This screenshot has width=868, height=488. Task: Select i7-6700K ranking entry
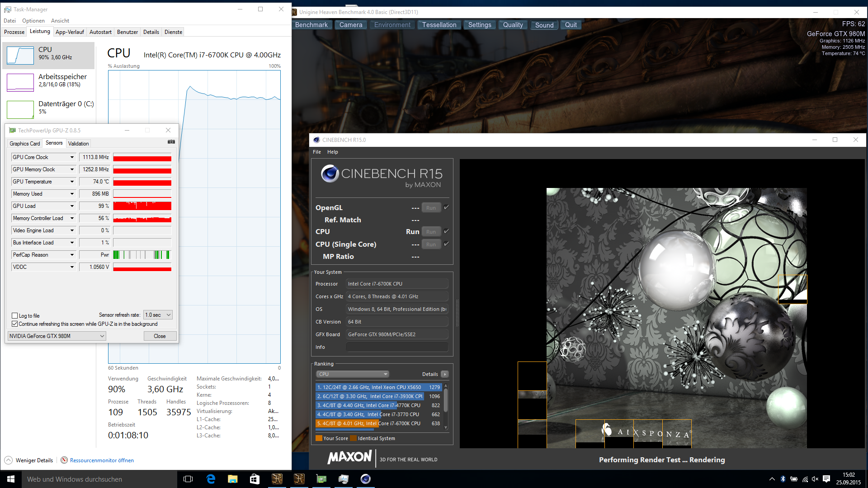coord(378,423)
